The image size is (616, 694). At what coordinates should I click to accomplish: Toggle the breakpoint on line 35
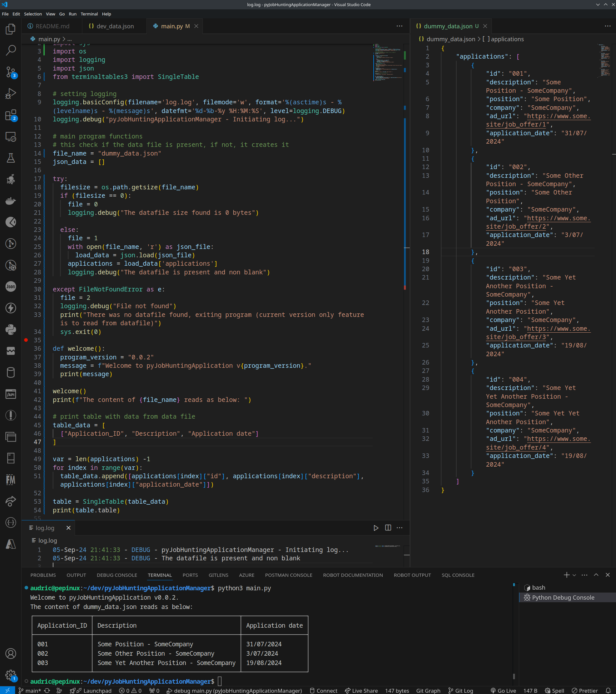[x=26, y=340]
